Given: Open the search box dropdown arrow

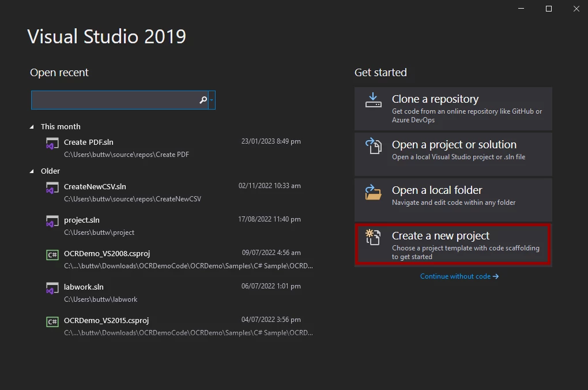Looking at the screenshot, I should pyautogui.click(x=212, y=100).
